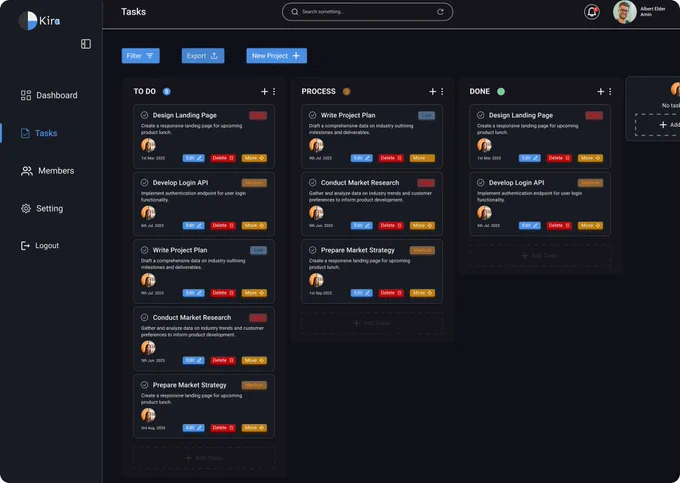Open DONE column three-dot menu
The image size is (680, 483).
pyautogui.click(x=610, y=91)
